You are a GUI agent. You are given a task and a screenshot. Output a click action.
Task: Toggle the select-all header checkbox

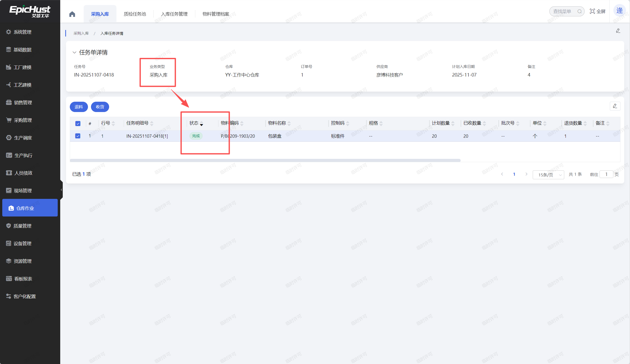(x=78, y=123)
